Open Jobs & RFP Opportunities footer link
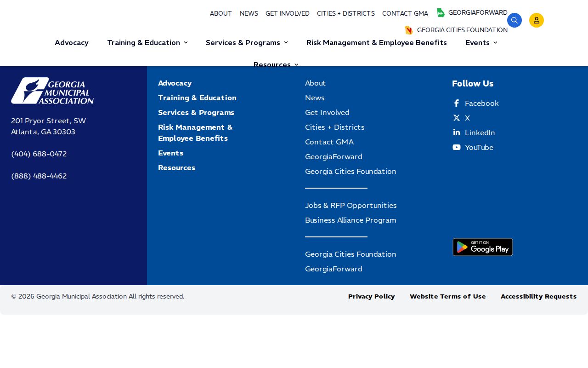Viewport: 588px width, 368px height. (x=351, y=206)
